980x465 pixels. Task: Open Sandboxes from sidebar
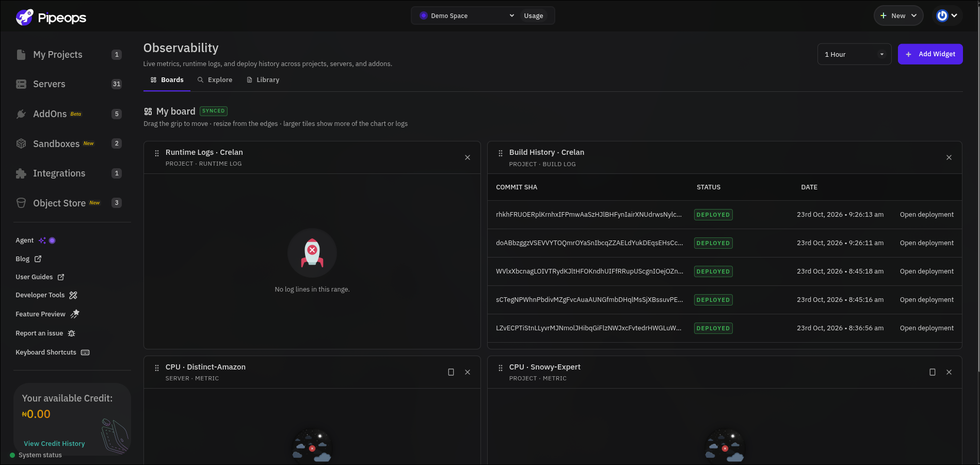pyautogui.click(x=56, y=144)
